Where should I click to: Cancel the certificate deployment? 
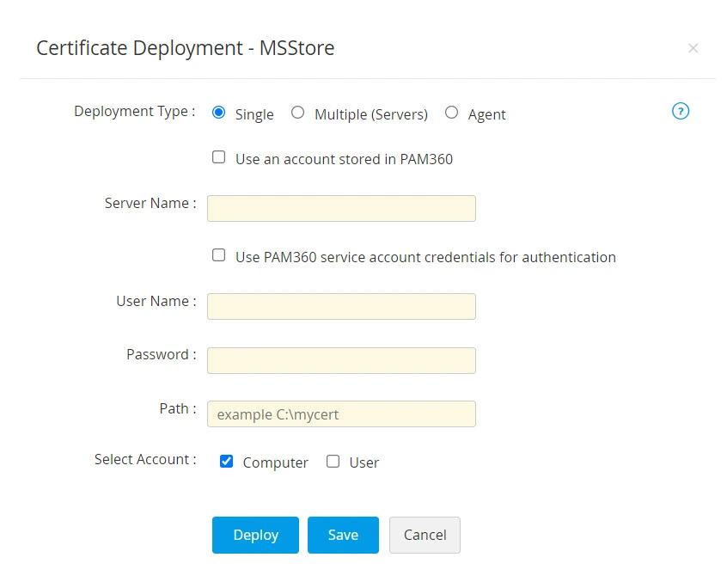425,535
